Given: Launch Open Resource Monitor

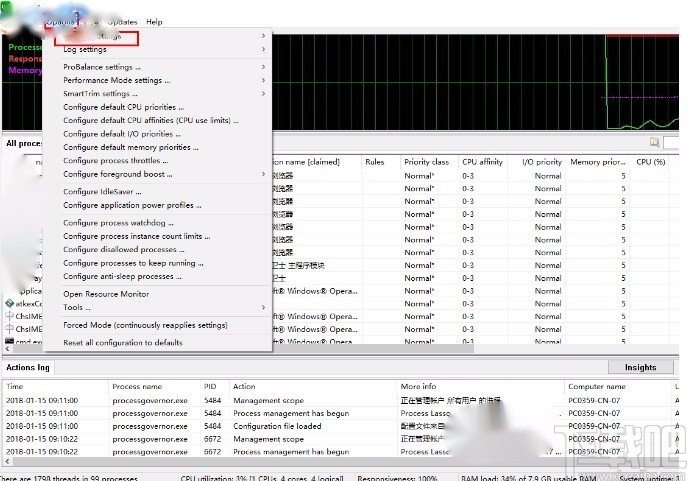Looking at the screenshot, I should (106, 294).
